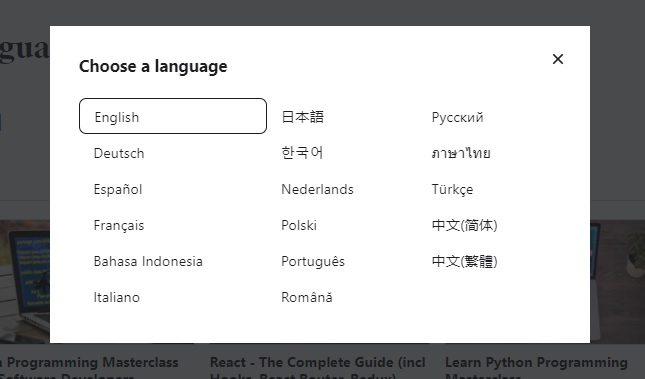The image size is (645, 379).
Task: Choose Português language option
Action: [313, 261]
